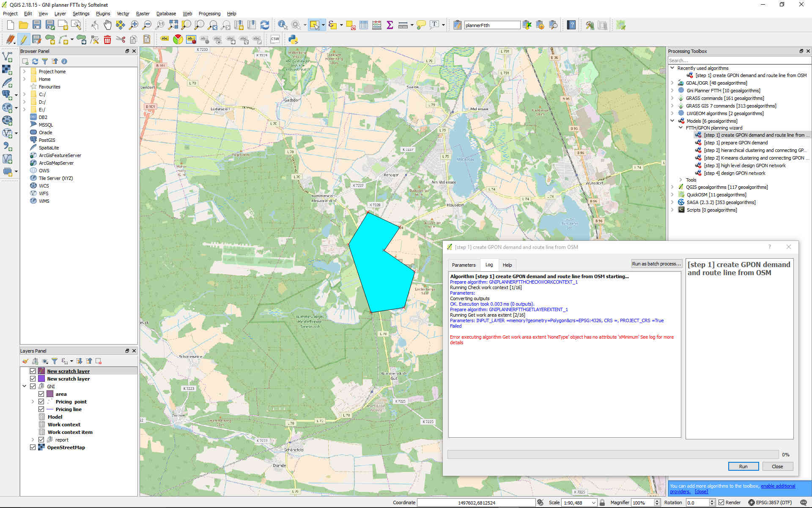Click the Deselect Features icon
Image resolution: width=812 pixels, height=508 pixels.
pos(351,25)
